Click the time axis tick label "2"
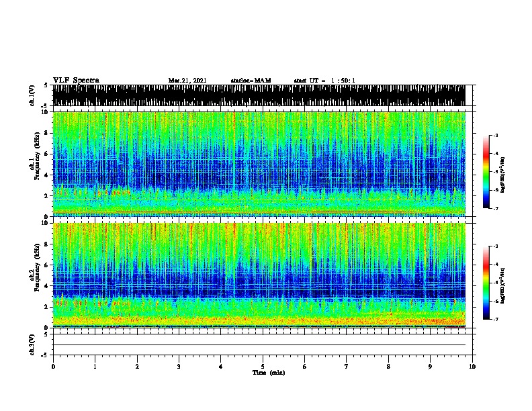Screen dimensions: 532x411 (x=137, y=367)
